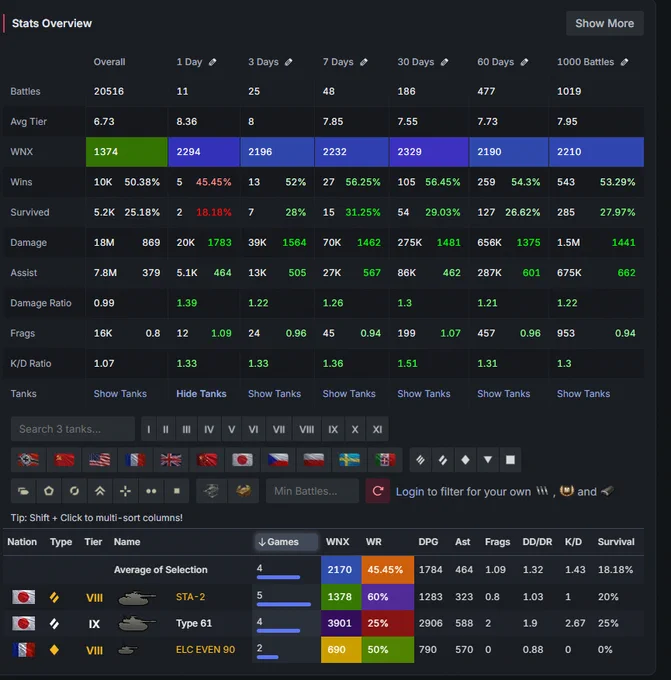Filter medium tanks double-slash icon
671x680 pixels.
tap(443, 460)
